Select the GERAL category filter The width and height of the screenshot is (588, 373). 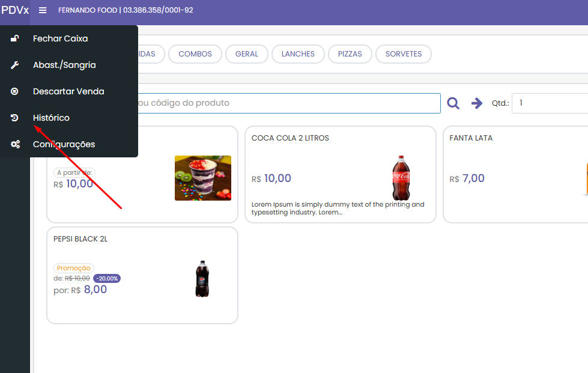246,54
